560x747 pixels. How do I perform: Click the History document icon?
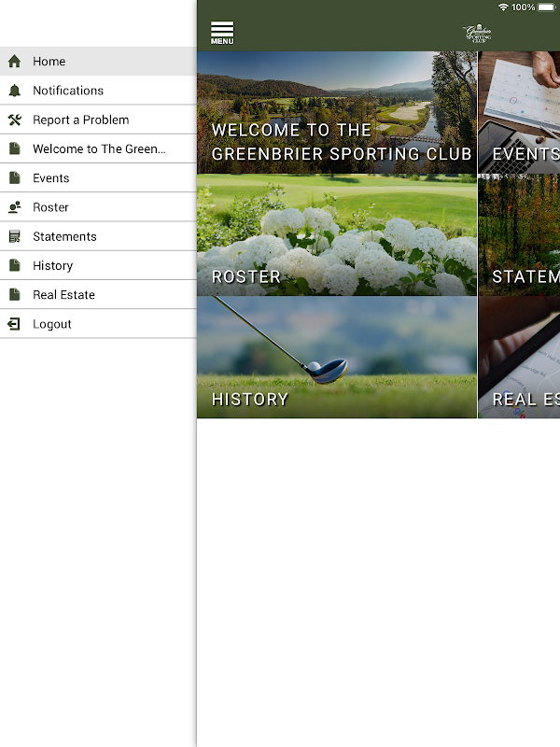click(x=15, y=265)
